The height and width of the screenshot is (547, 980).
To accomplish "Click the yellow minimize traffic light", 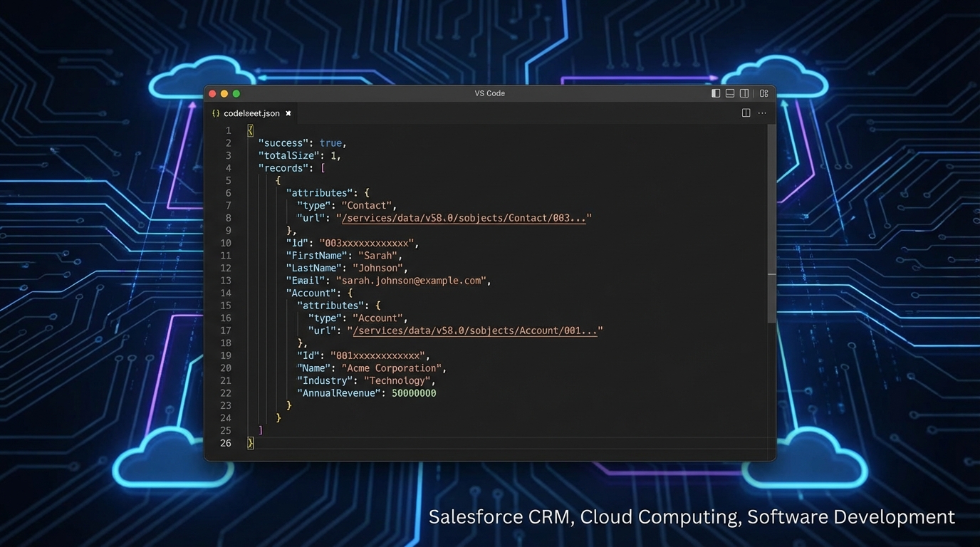I will pyautogui.click(x=224, y=93).
